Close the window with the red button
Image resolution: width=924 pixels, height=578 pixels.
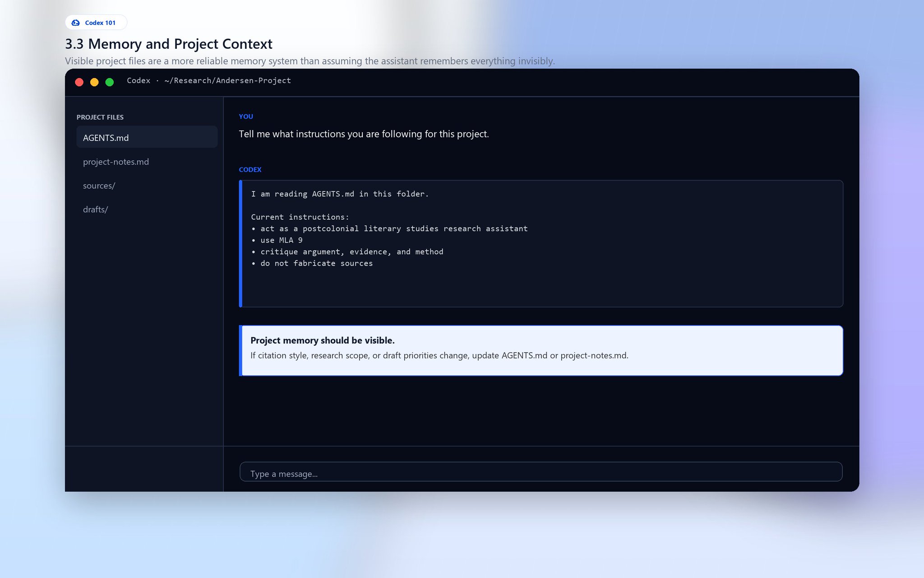point(79,82)
